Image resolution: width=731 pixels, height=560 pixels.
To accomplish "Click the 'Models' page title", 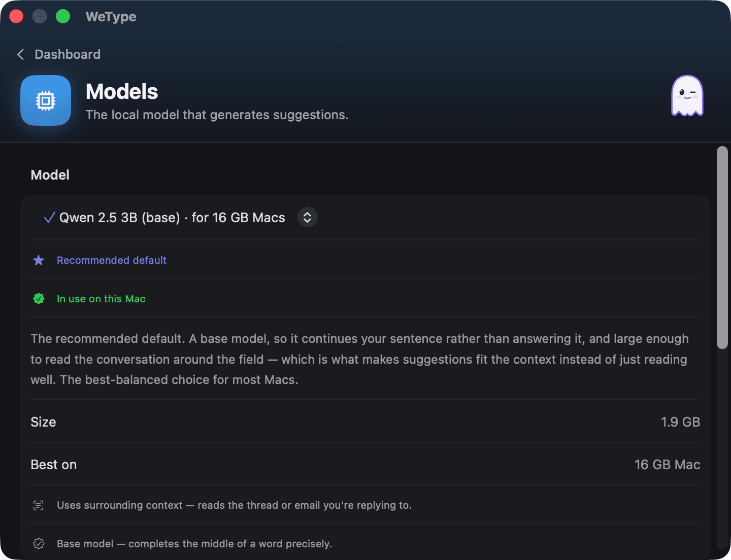I will (122, 92).
